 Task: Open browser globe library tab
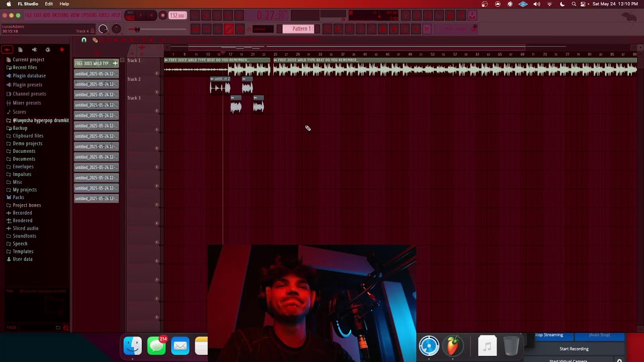point(48,50)
